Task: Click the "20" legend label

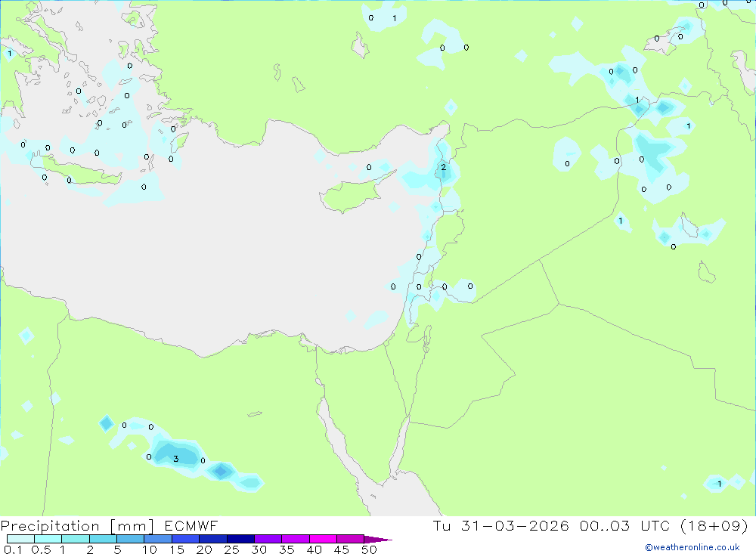Action: pyautogui.click(x=204, y=549)
